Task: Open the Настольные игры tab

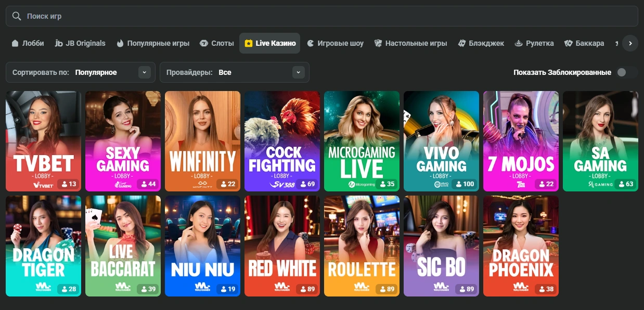Action: tap(410, 43)
